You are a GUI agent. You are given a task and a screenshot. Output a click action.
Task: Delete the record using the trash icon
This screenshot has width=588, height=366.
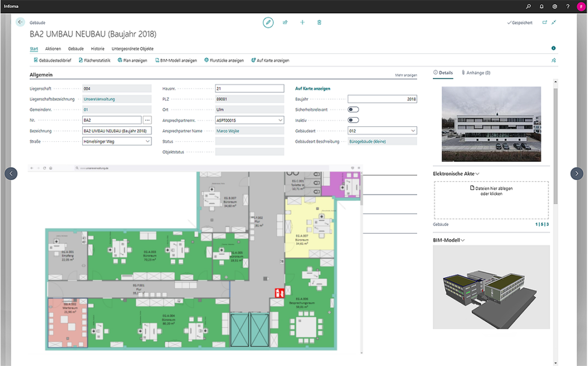click(x=319, y=22)
